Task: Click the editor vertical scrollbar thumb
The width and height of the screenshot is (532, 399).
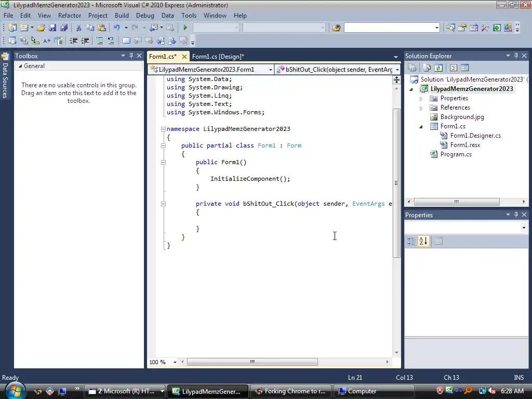Action: pos(396,183)
